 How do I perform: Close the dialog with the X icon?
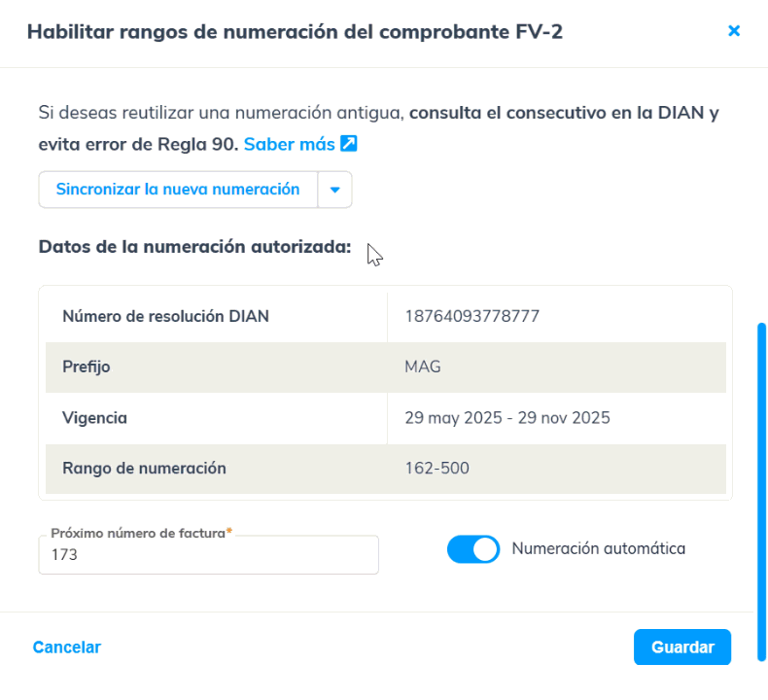click(734, 31)
